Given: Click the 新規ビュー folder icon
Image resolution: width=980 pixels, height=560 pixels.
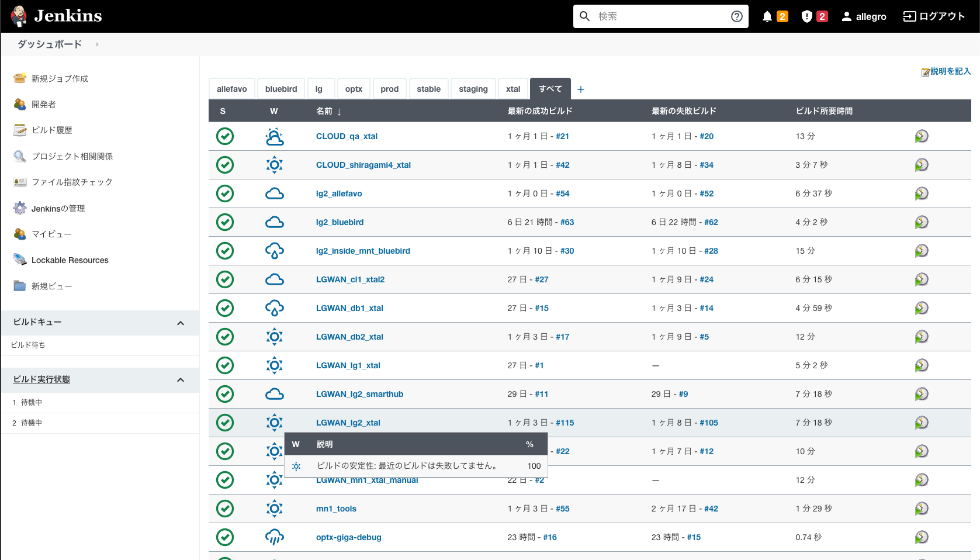Looking at the screenshot, I should click(x=20, y=286).
